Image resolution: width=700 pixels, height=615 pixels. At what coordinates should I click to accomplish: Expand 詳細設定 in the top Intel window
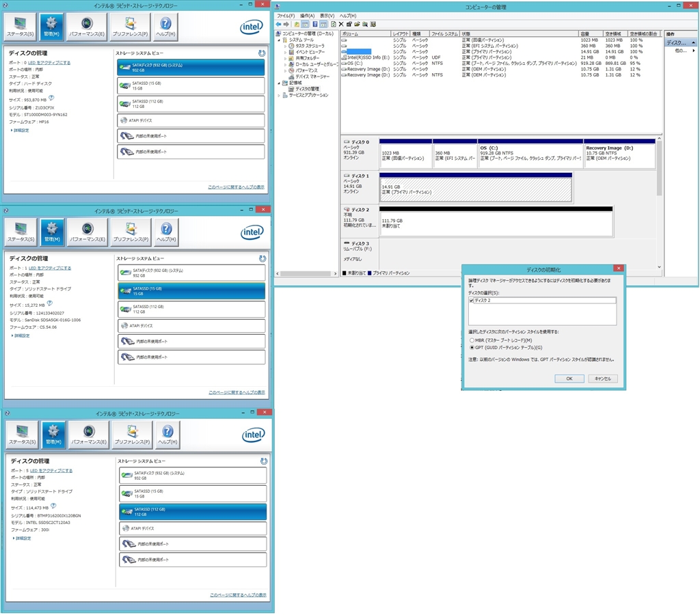coord(21,130)
